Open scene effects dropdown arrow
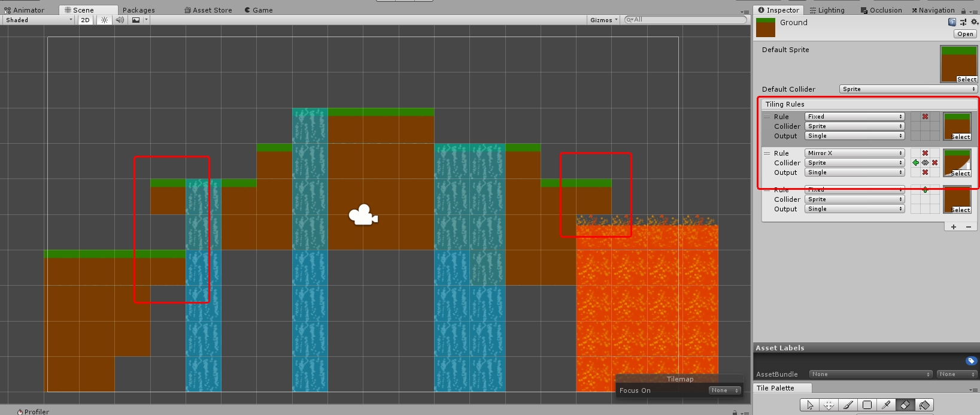The image size is (980, 415). point(146,20)
